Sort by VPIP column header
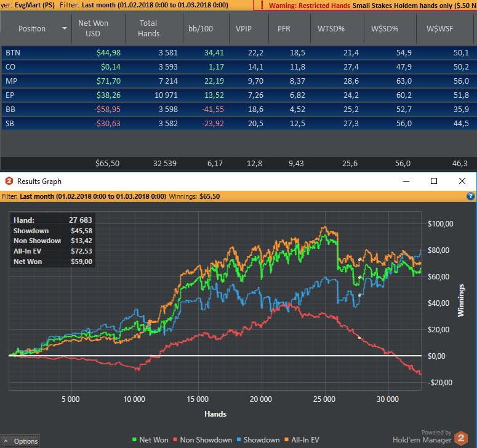The image size is (477, 448). [x=244, y=28]
